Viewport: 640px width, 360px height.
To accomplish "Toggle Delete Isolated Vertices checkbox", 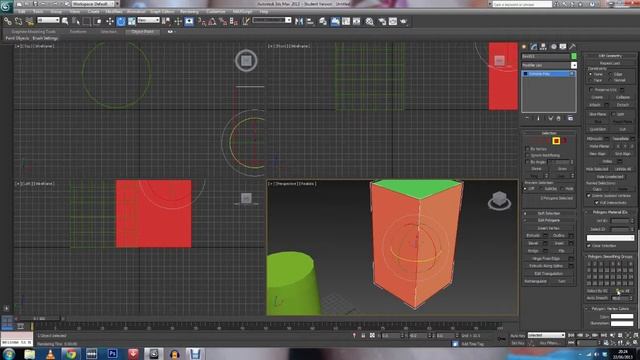I will coord(589,196).
